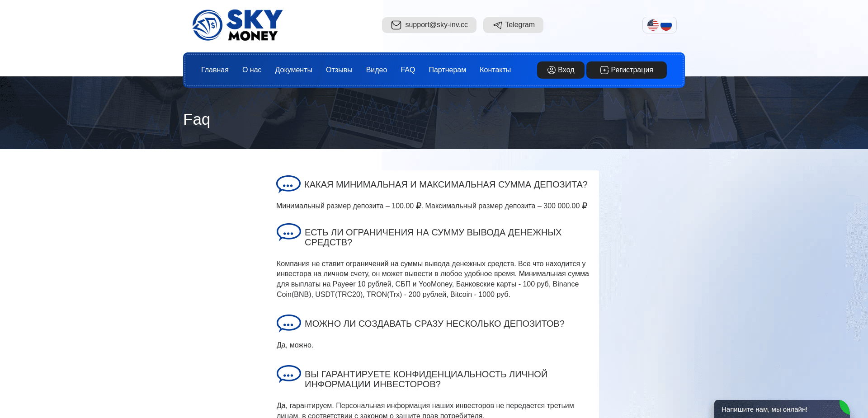Switch site language to Russian with the RU flag
Viewport: 868px width, 418px height.
coord(666,25)
